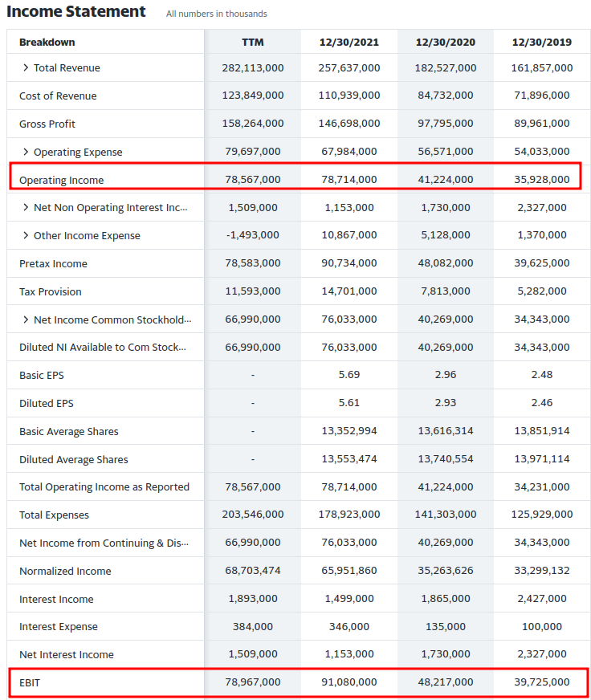The image size is (591, 700).
Task: Click the Income Statement heading
Action: (76, 11)
